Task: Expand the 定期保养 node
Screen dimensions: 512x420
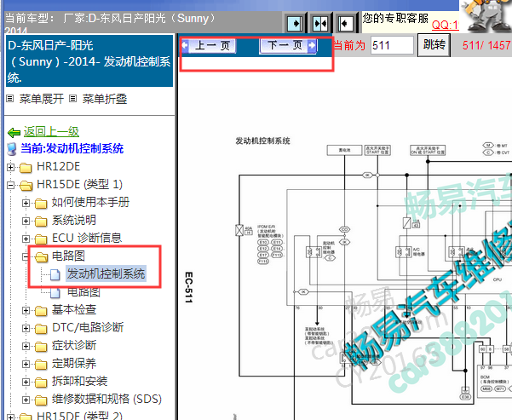Action: [x=26, y=364]
